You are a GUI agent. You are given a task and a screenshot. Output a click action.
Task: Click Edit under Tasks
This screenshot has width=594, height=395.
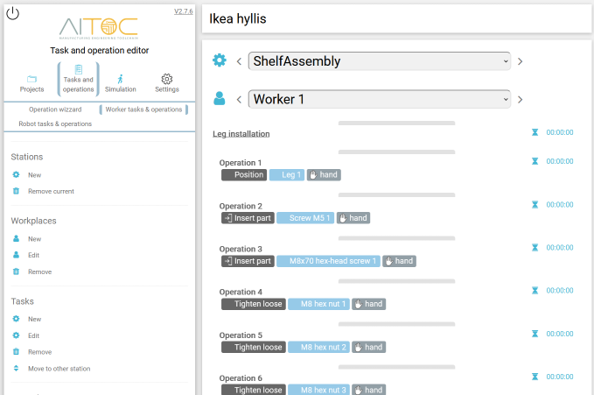[34, 336]
